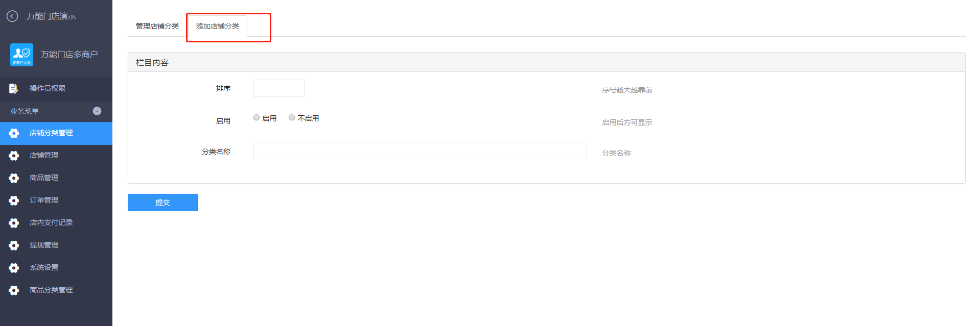Viewport: 980px width, 326px height.
Task: Click the back arrow icon beside 万能门店演示
Action: 12,16
